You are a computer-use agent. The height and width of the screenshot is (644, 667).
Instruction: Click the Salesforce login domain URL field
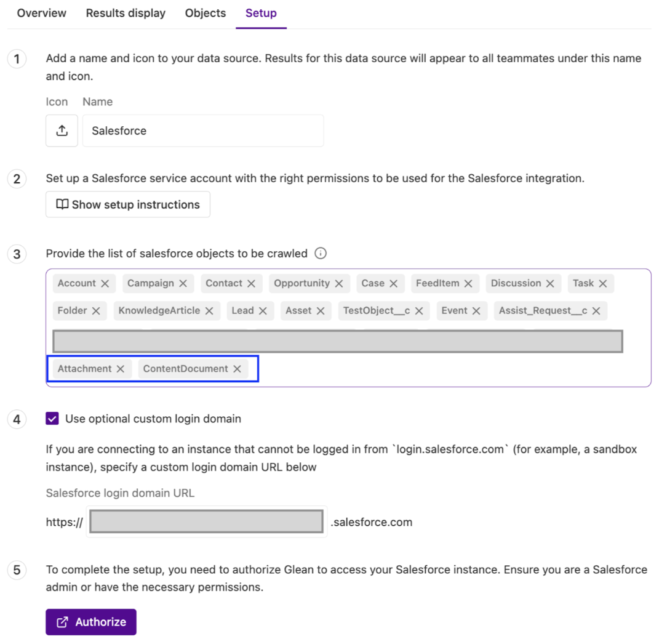[206, 521]
